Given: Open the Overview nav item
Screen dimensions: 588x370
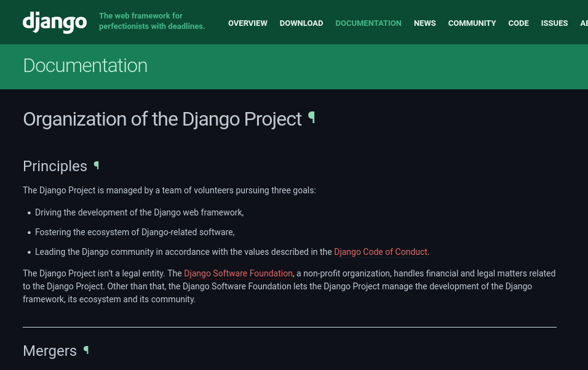Looking at the screenshot, I should point(247,23).
